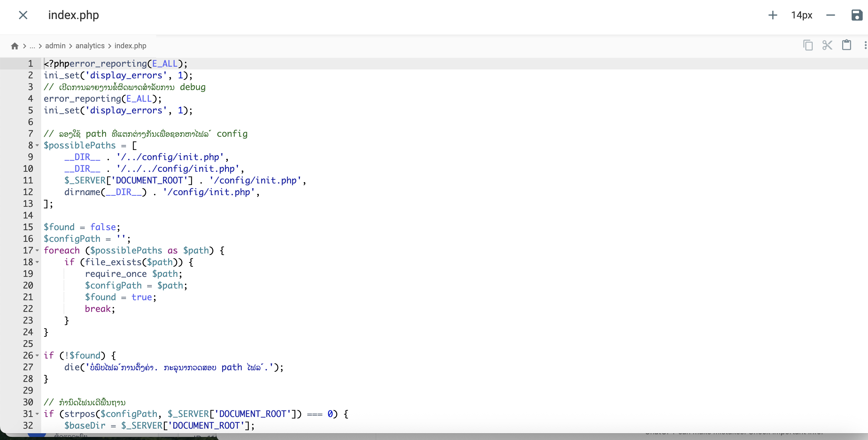Decrease editor font size with minus
This screenshot has height=440, width=868.
(830, 15)
